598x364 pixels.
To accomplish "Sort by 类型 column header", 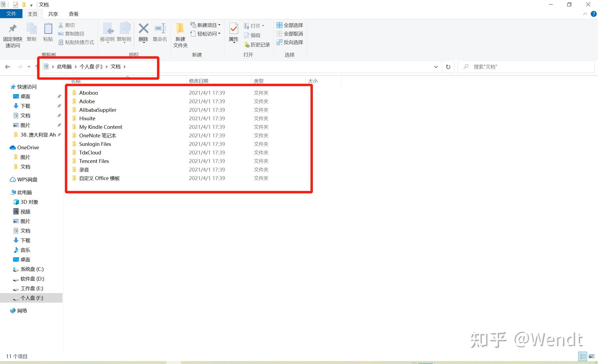I will (x=258, y=81).
